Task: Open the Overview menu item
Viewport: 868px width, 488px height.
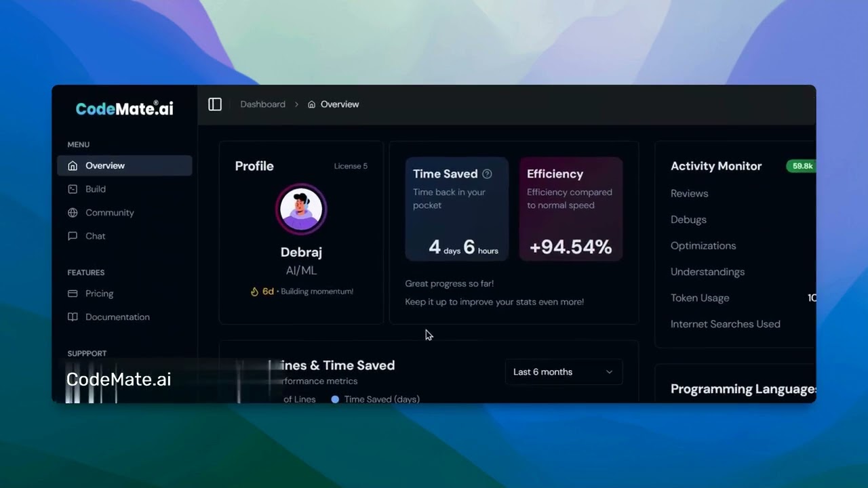Action: point(125,166)
